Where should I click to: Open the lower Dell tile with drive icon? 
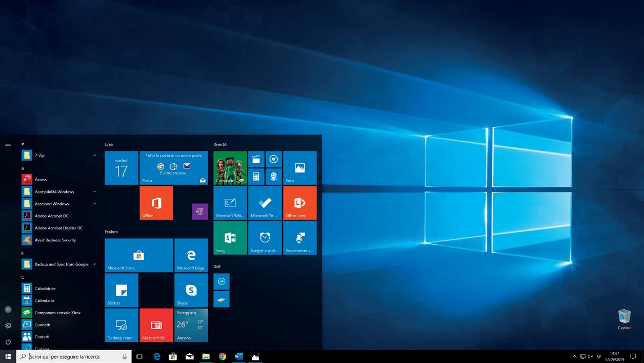222,299
